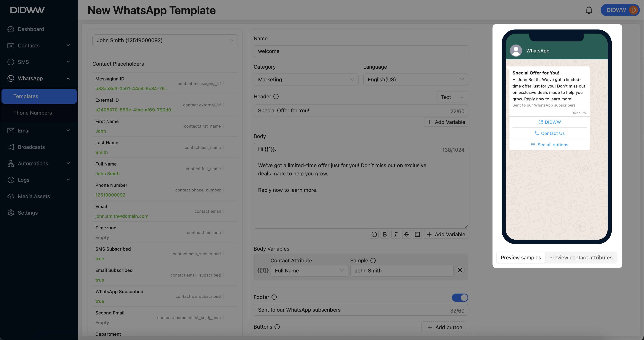Image resolution: width=644 pixels, height=340 pixels.
Task: Open the Settings page
Action: point(39,213)
